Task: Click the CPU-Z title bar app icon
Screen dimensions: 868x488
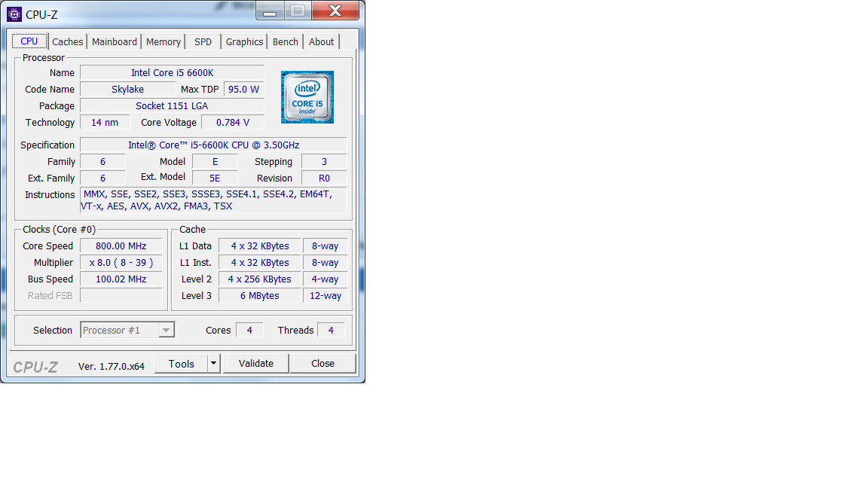Action: coord(14,14)
